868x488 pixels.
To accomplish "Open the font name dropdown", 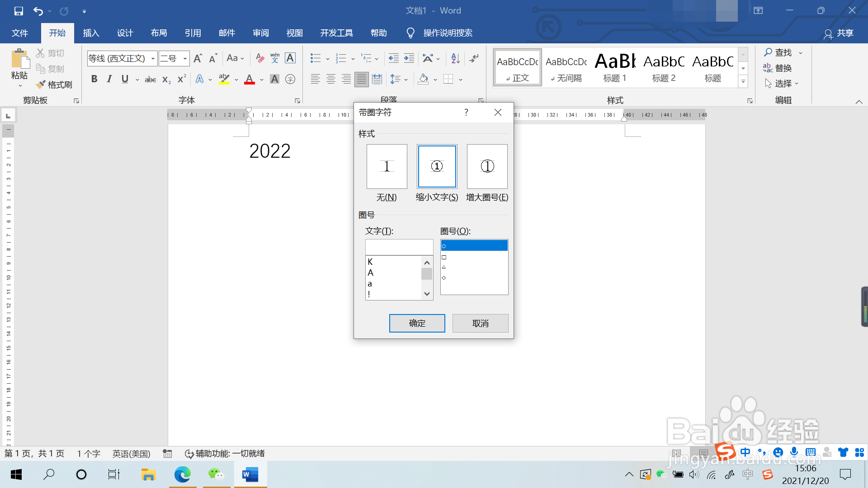I will click(153, 58).
